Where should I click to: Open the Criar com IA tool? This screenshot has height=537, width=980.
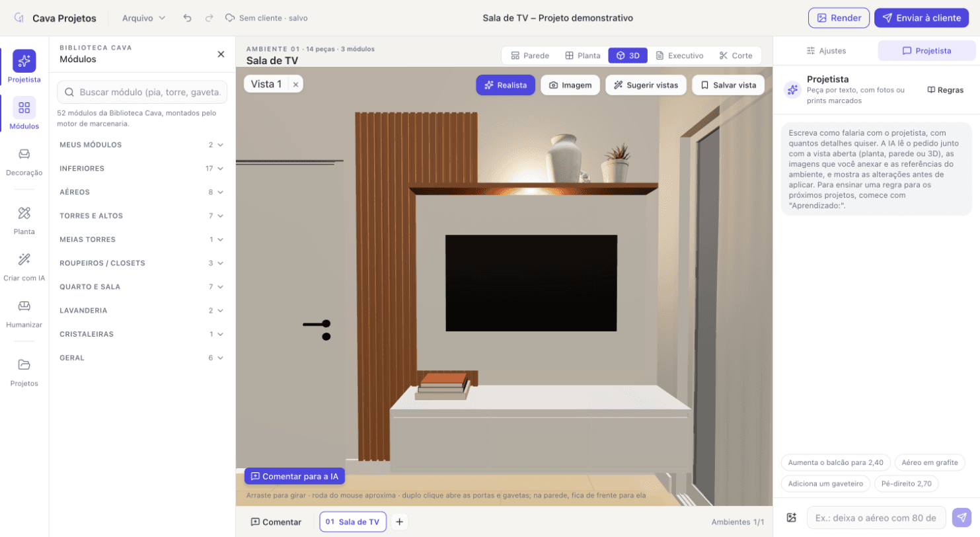pyautogui.click(x=24, y=266)
